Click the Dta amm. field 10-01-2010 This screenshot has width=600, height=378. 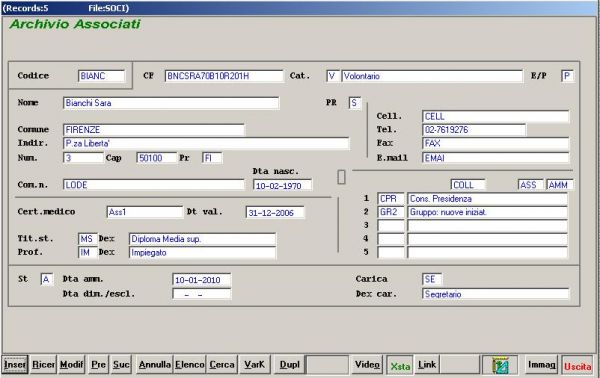(202, 280)
